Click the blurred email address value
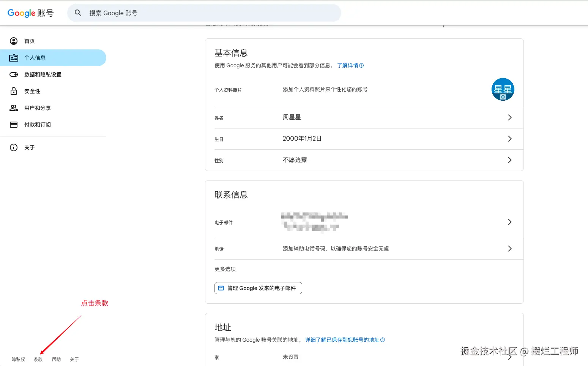 click(x=315, y=222)
